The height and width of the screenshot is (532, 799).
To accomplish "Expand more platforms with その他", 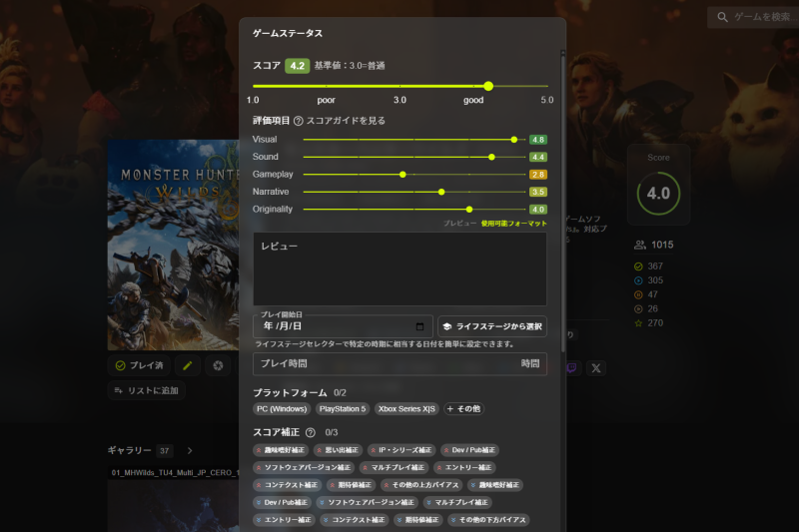I will [x=463, y=409].
